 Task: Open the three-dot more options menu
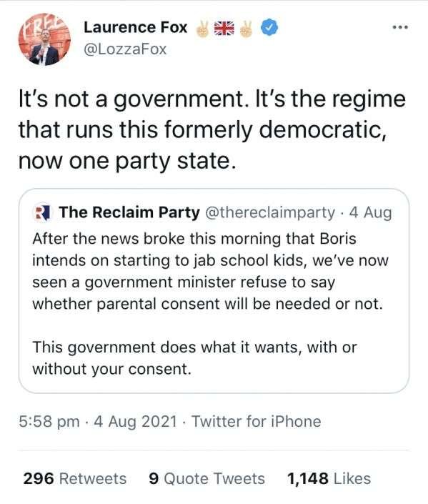(x=400, y=27)
